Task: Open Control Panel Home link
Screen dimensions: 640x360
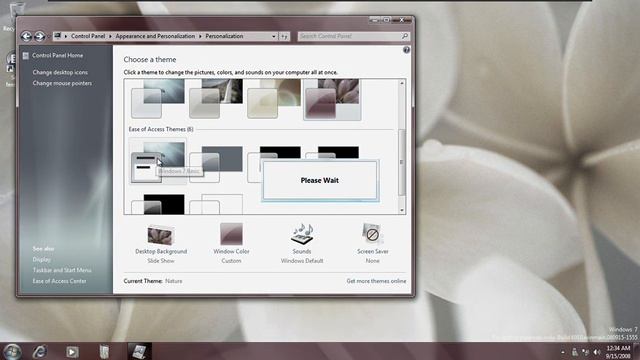Action: (x=58, y=56)
